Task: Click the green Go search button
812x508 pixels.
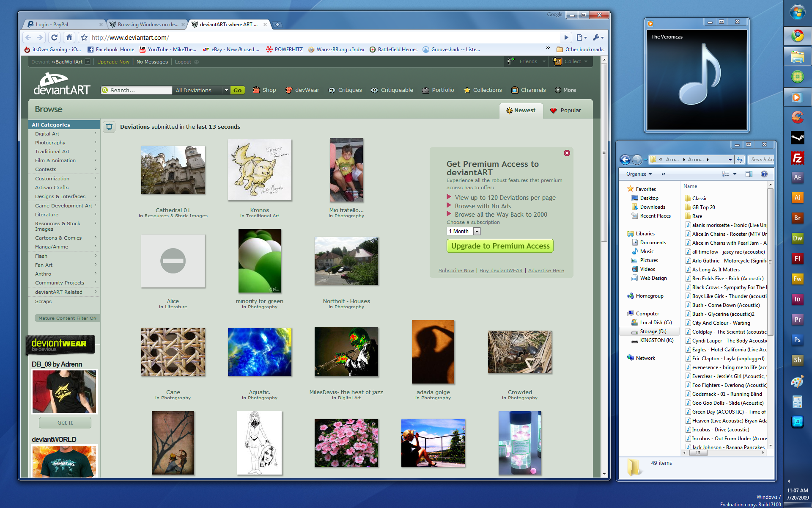Action: pyautogui.click(x=238, y=90)
